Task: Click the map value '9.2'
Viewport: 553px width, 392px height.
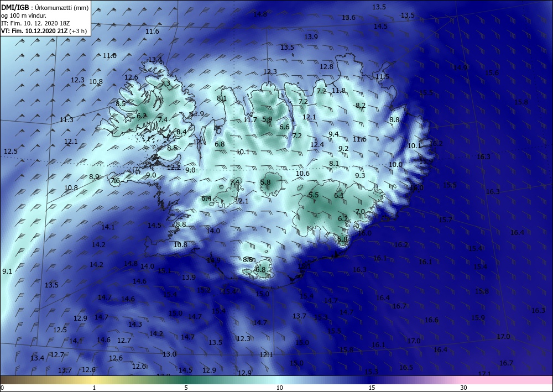Action: point(343,148)
